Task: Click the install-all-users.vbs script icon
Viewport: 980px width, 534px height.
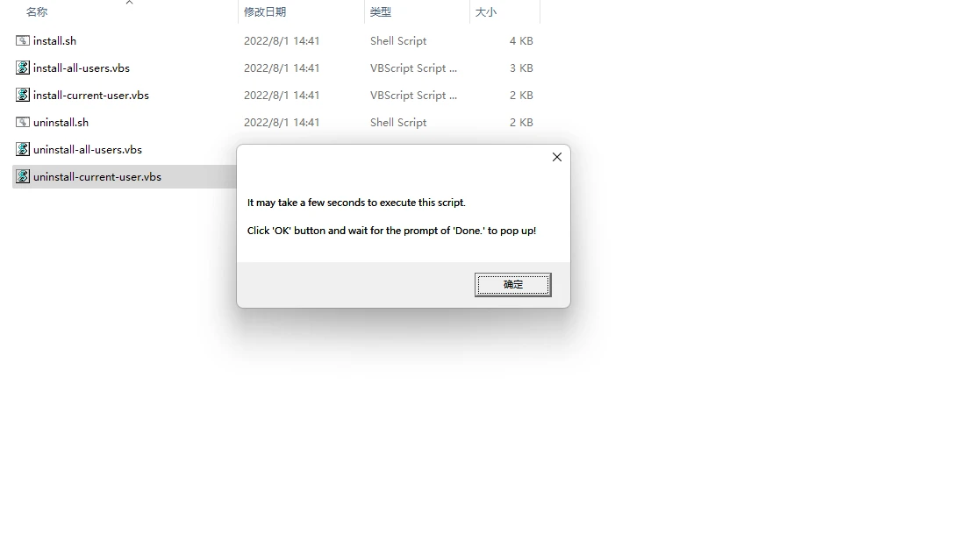Action: (x=23, y=68)
